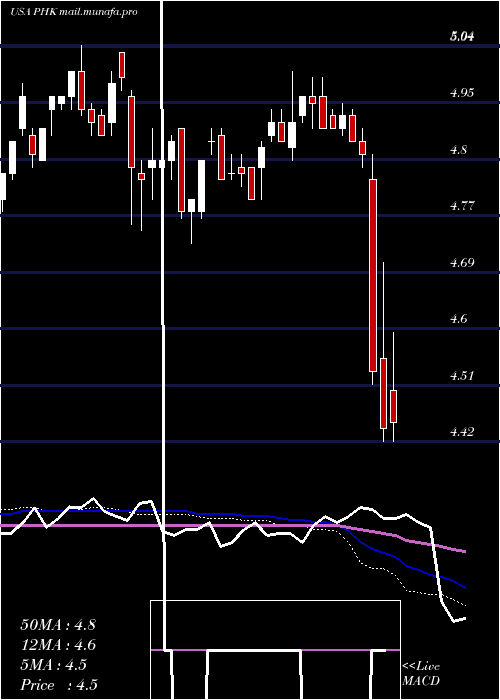Click the 4.42 price axis label
This screenshot has width=500, height=700.
[462, 432]
